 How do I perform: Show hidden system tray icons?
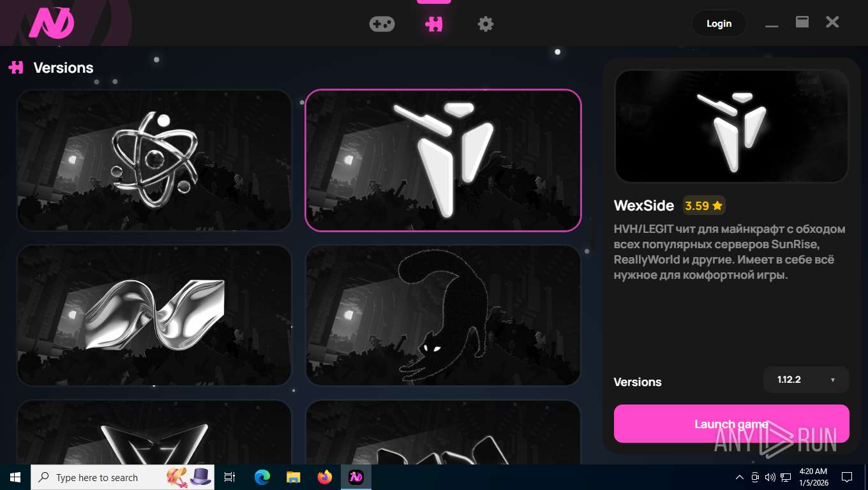coord(740,477)
